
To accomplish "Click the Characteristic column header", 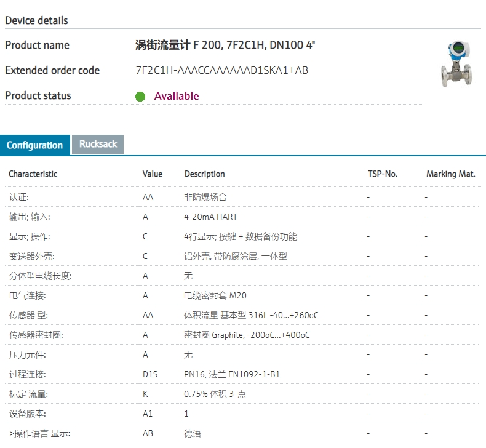I will [x=33, y=174].
